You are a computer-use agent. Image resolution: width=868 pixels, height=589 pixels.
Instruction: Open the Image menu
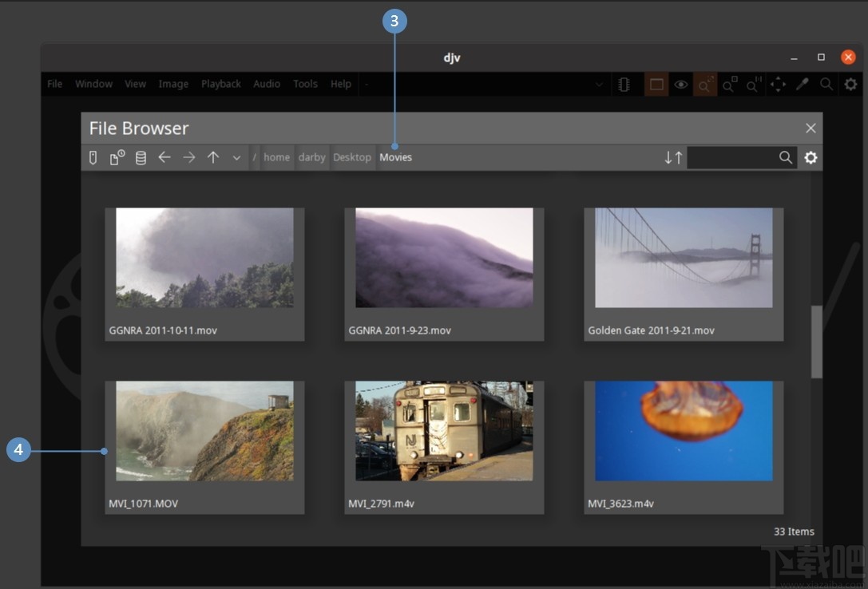tap(173, 84)
